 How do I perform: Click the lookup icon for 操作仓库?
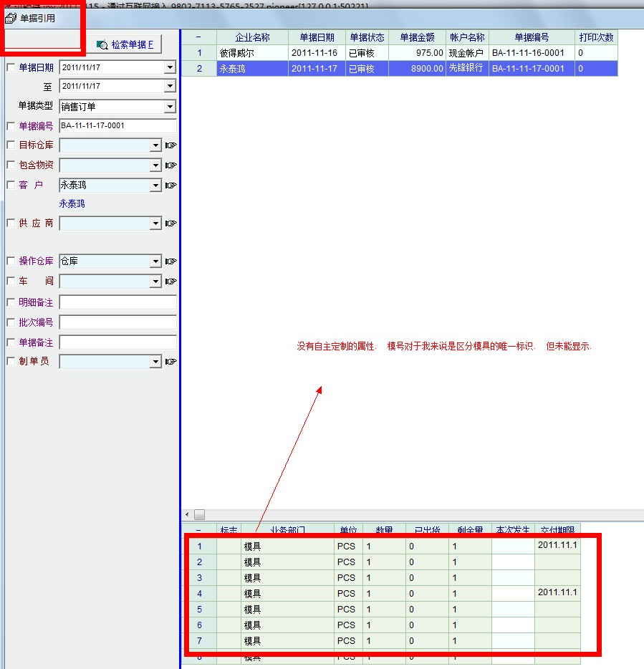[170, 261]
